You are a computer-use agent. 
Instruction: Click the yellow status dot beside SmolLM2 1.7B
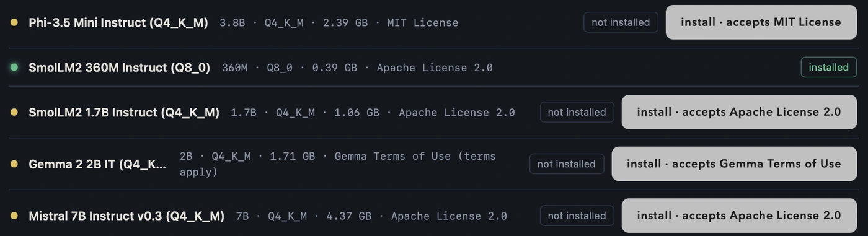tap(14, 112)
